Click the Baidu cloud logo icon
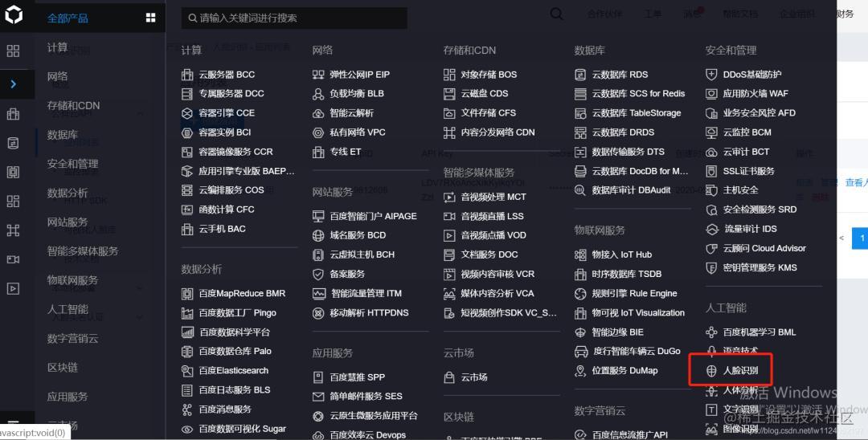Screen dimensions: 868x440 (x=14, y=15)
